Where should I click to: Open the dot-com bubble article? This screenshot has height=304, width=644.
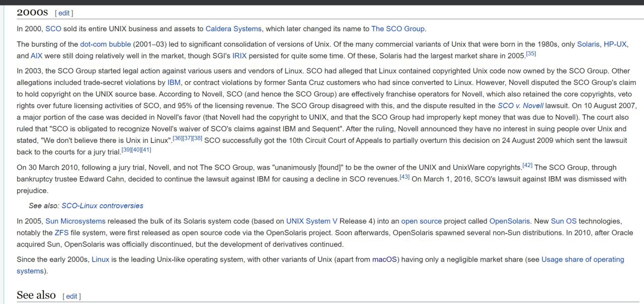tap(105, 44)
